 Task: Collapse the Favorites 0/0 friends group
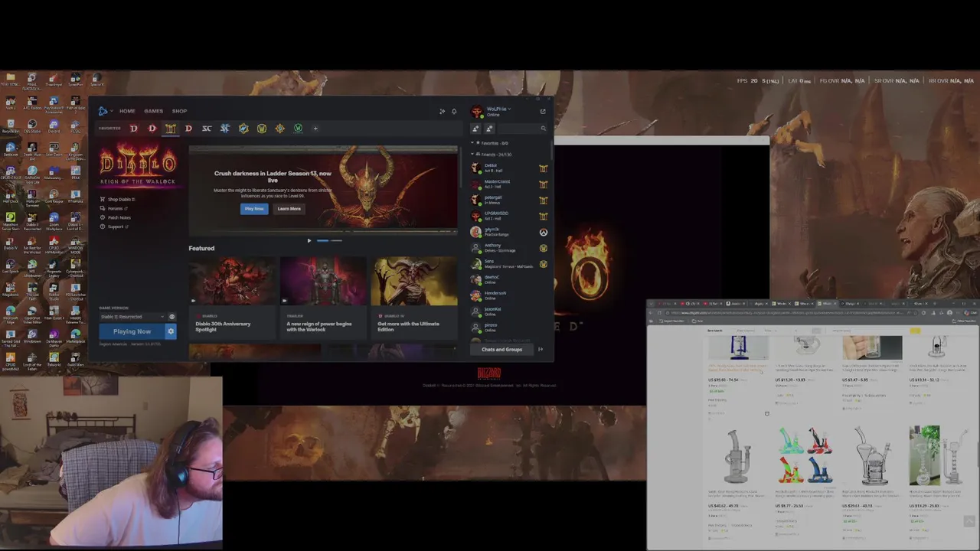coord(490,143)
